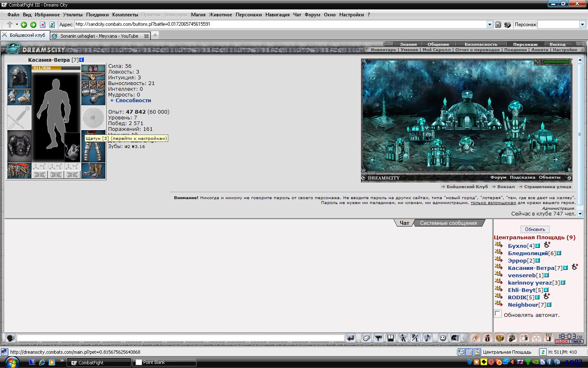Click the address URL field
588x368 pixels.
click(281, 25)
